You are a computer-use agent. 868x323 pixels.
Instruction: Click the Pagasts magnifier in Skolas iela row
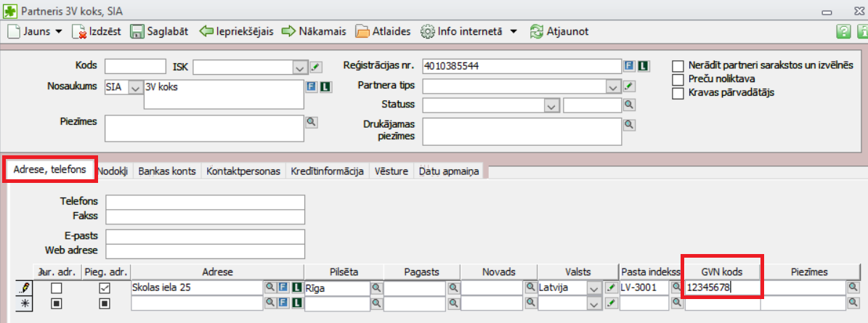(453, 287)
